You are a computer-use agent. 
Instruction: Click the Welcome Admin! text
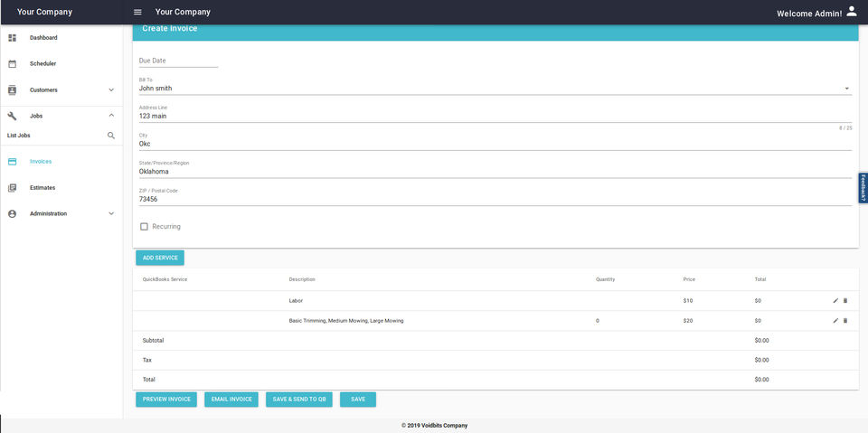pyautogui.click(x=809, y=14)
